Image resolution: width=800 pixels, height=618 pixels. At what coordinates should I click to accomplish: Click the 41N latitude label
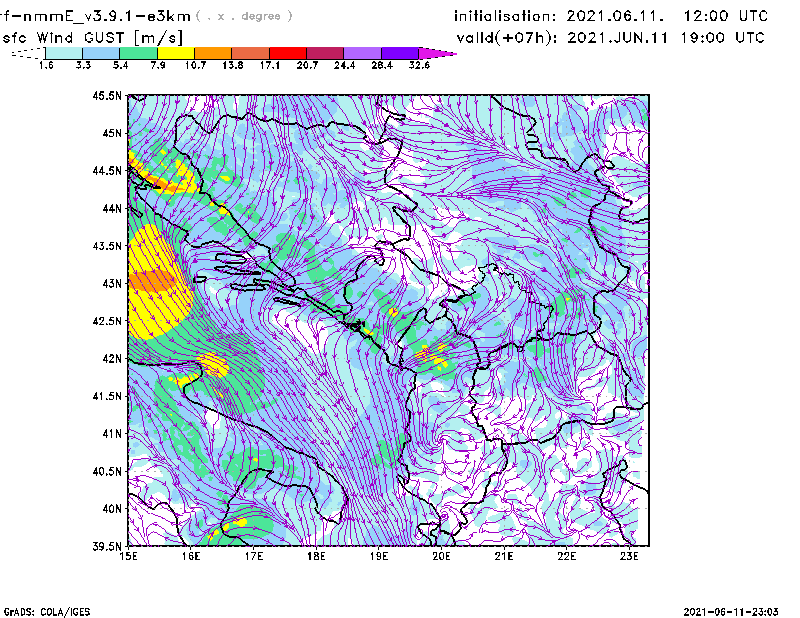click(x=112, y=434)
